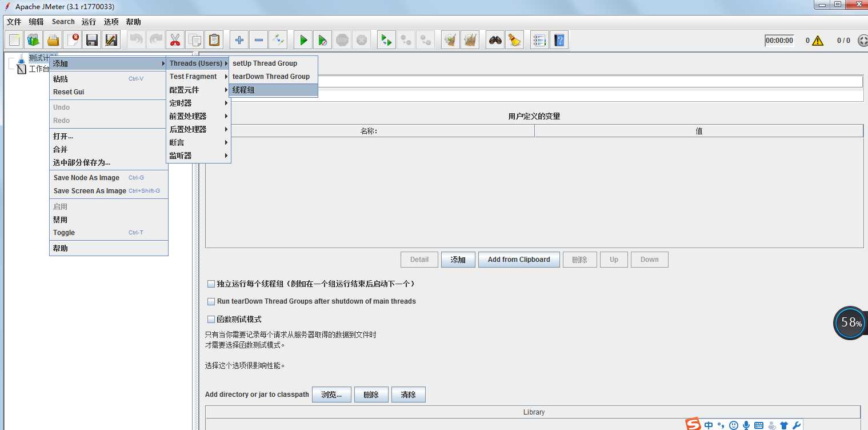This screenshot has width=868, height=430.
Task: Open the Templates toolbar icon
Action: point(34,40)
